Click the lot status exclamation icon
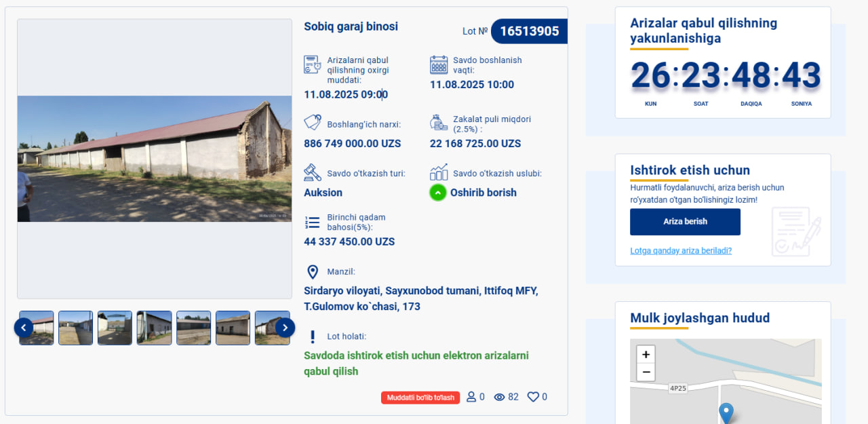868x424 pixels. [313, 336]
